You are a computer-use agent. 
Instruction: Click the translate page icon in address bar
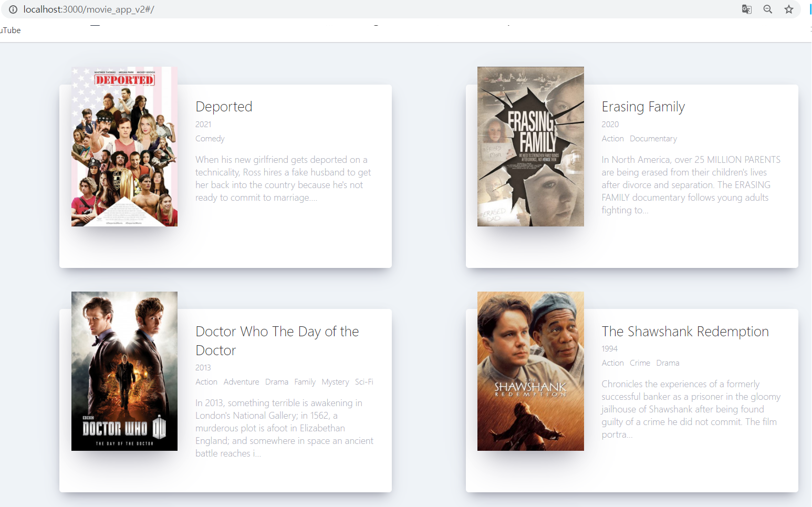[746, 9]
